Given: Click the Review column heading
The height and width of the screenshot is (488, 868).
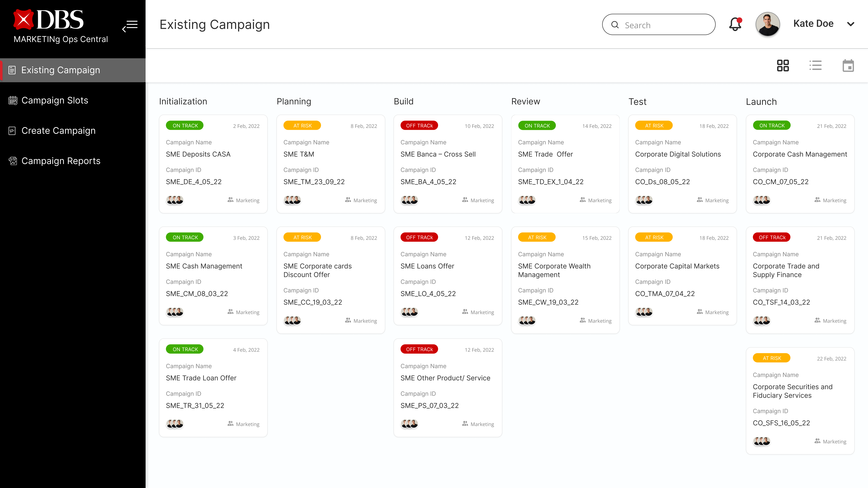Looking at the screenshot, I should [x=526, y=101].
